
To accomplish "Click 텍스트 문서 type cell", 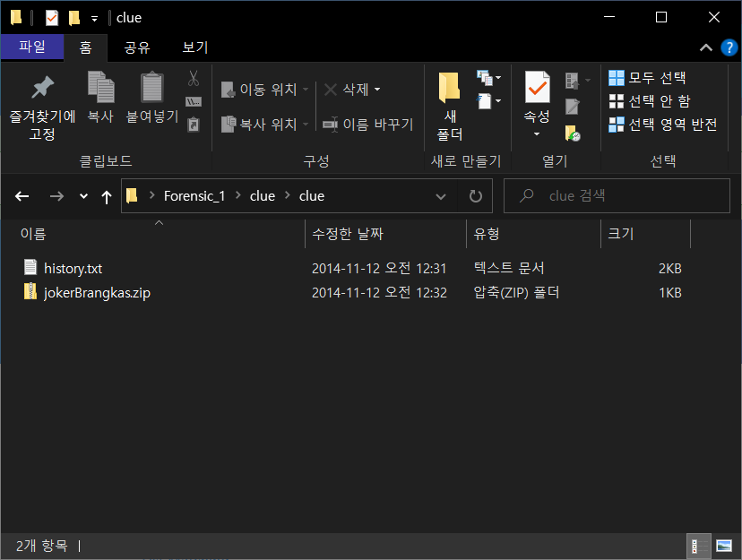I will [x=509, y=268].
